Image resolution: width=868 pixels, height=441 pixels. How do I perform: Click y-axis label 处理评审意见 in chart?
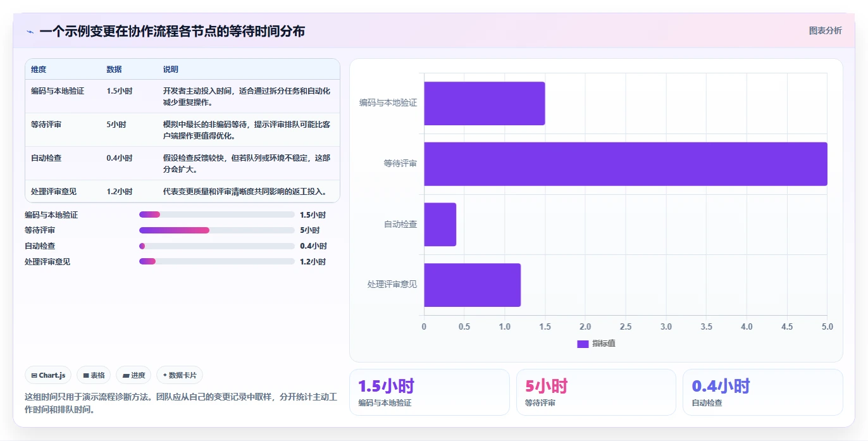coord(392,284)
